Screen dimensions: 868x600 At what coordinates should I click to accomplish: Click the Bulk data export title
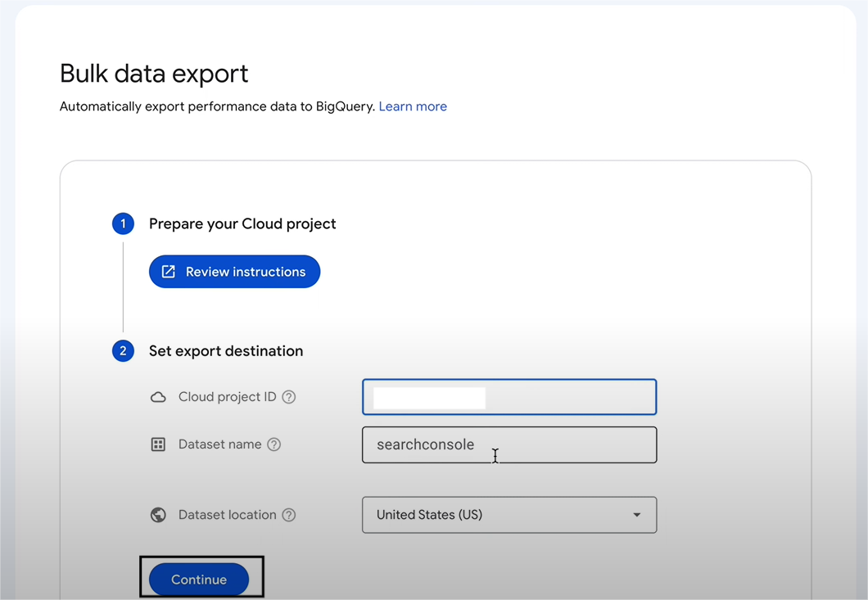coord(154,74)
